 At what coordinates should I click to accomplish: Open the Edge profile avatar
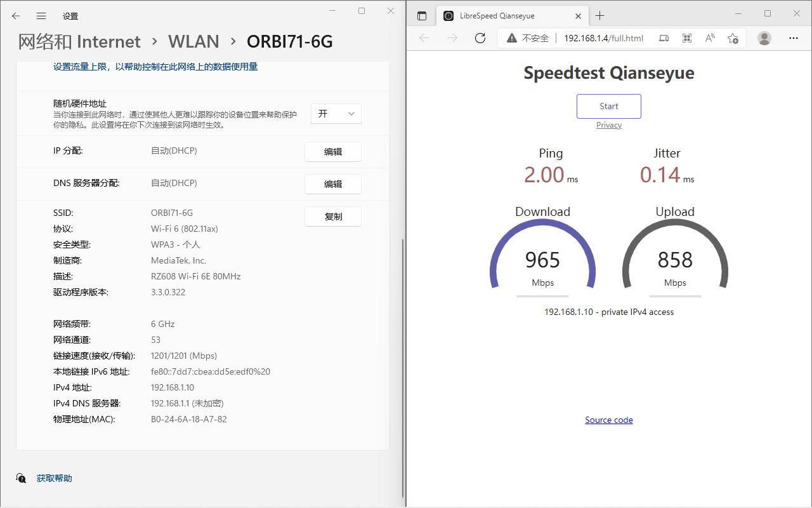[764, 38]
